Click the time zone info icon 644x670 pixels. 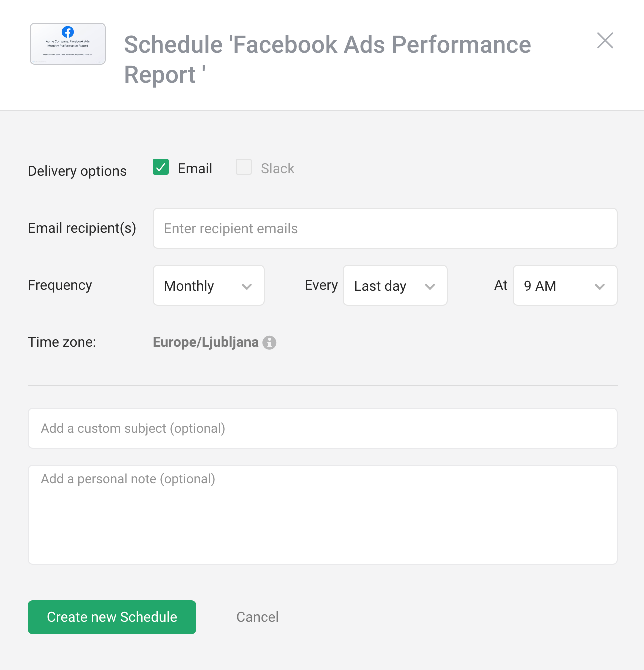point(270,343)
